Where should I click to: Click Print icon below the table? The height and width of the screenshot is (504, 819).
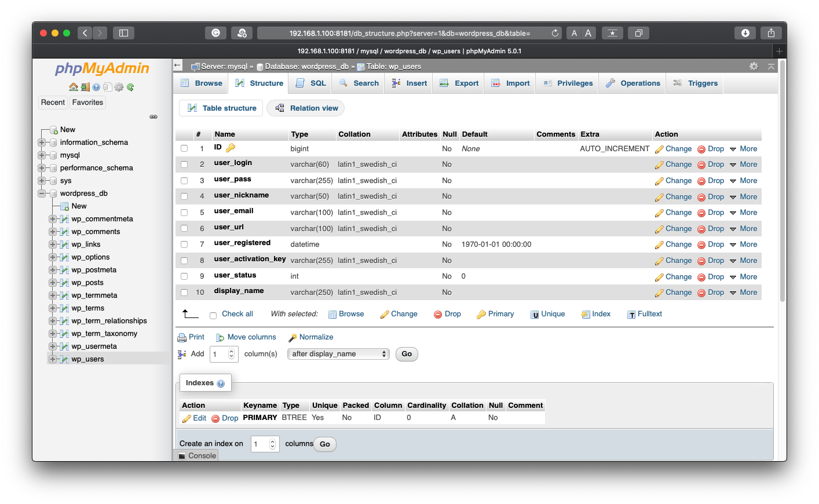click(x=181, y=338)
